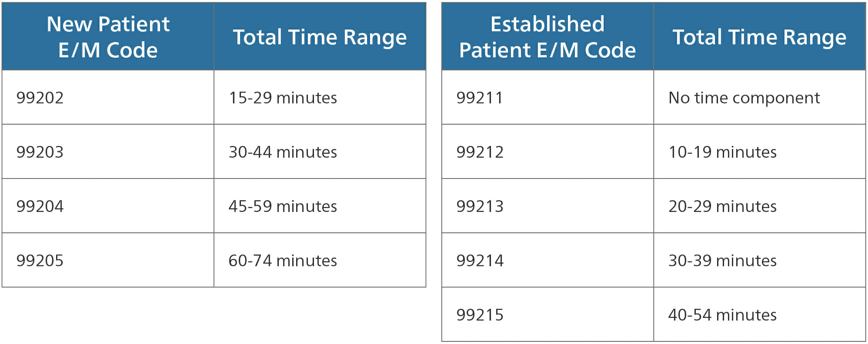Select the 45-59 minutes cell
The image size is (868, 344).
283,206
